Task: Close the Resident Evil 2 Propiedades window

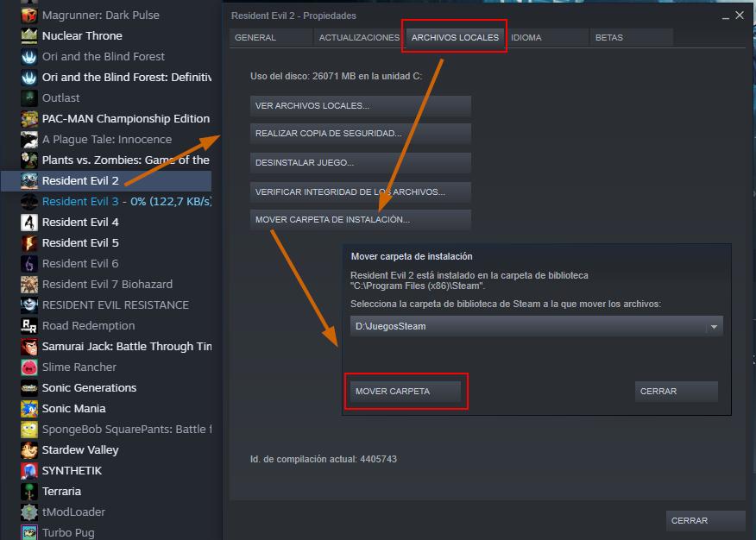Action: 740,16
